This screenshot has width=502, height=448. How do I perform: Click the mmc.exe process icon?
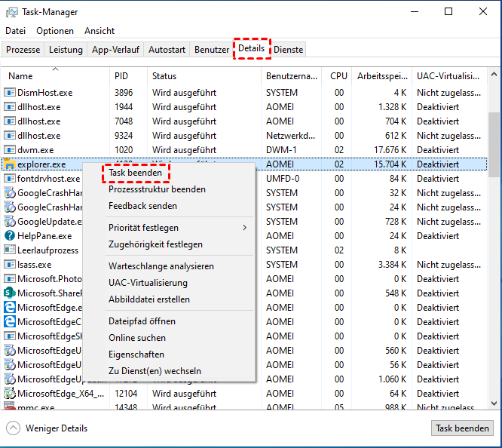pos(11,408)
